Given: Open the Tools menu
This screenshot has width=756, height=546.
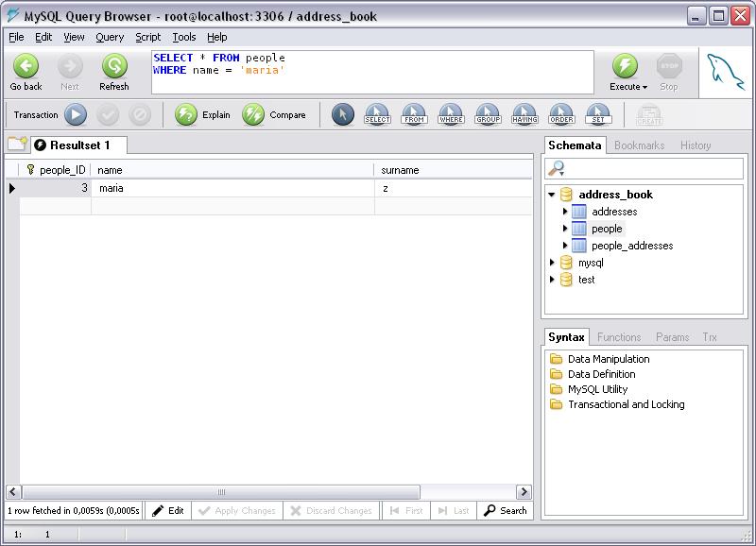Looking at the screenshot, I should click(184, 37).
